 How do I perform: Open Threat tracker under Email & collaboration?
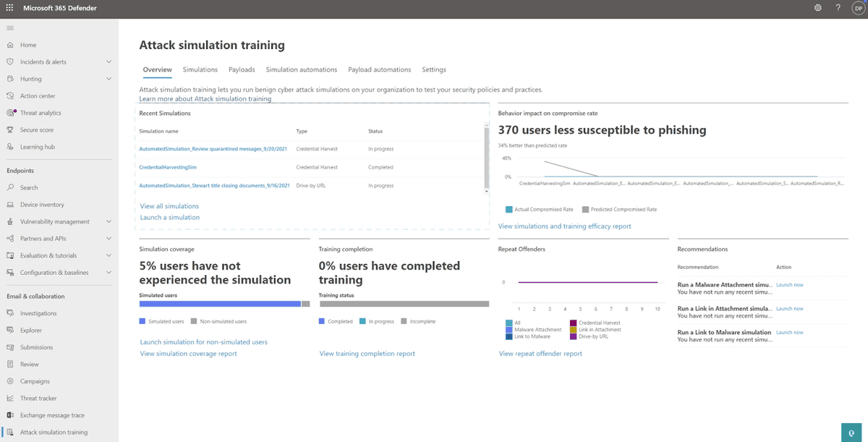click(x=38, y=398)
